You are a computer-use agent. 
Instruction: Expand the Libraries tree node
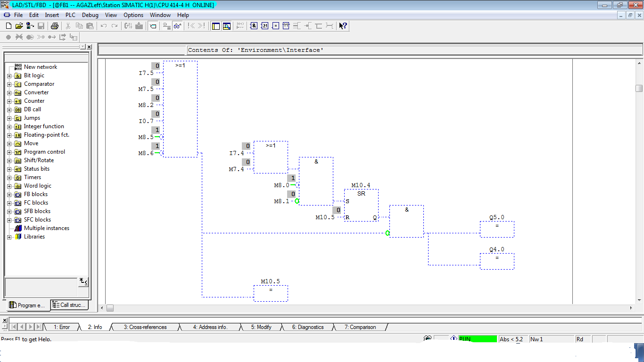[9, 237]
